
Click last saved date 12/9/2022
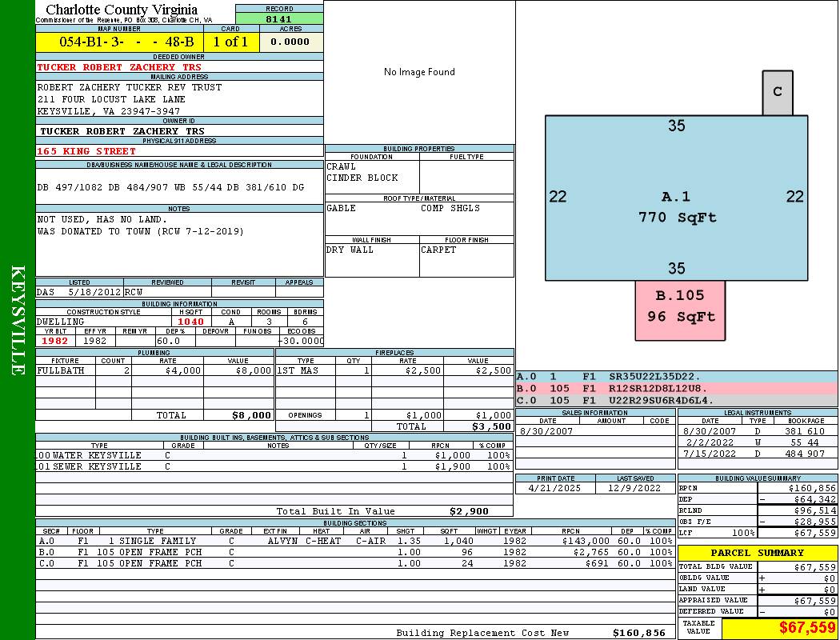(635, 489)
